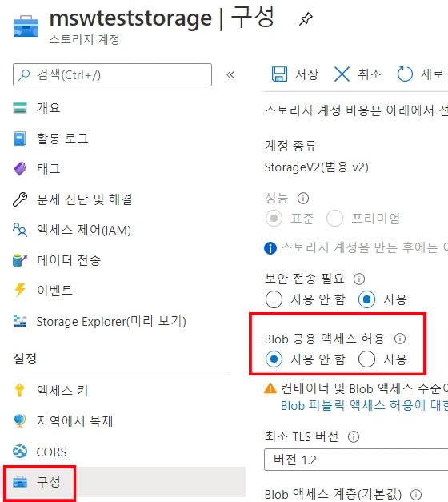Image resolution: width=448 pixels, height=502 pixels.
Task: Click the 계정 종류 label
Action: click(290, 146)
